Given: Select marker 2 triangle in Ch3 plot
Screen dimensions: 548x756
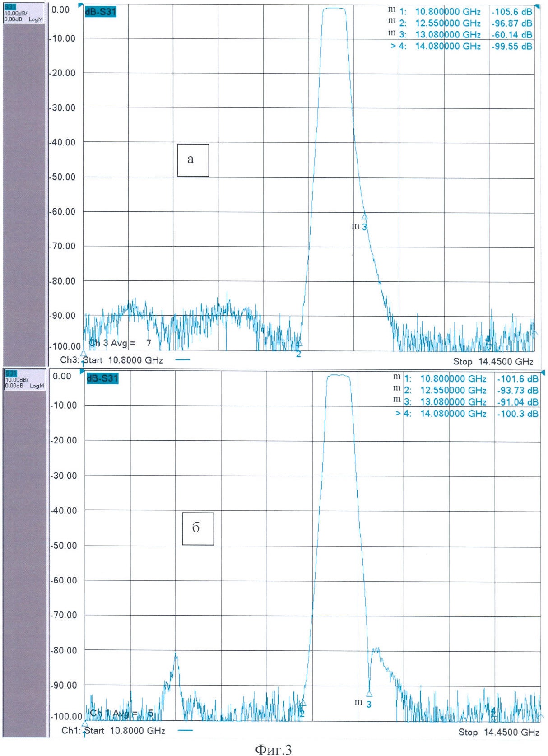Looking at the screenshot, I should pos(299,344).
